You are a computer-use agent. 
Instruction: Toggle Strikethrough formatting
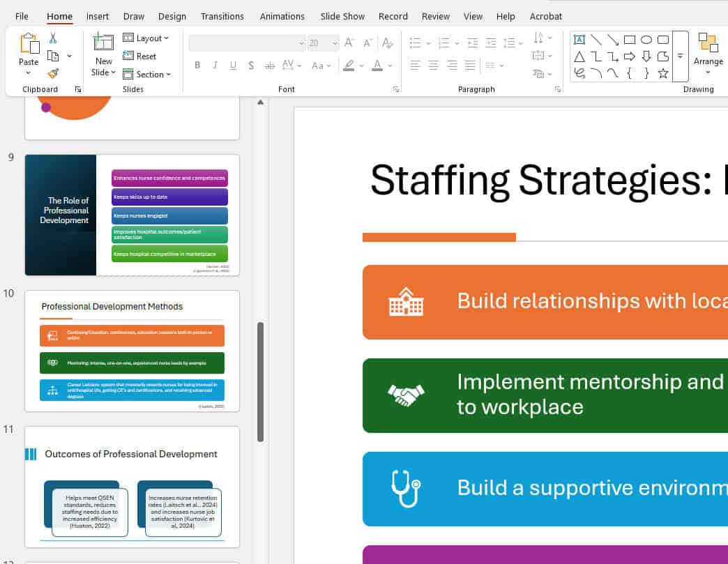[x=269, y=66]
